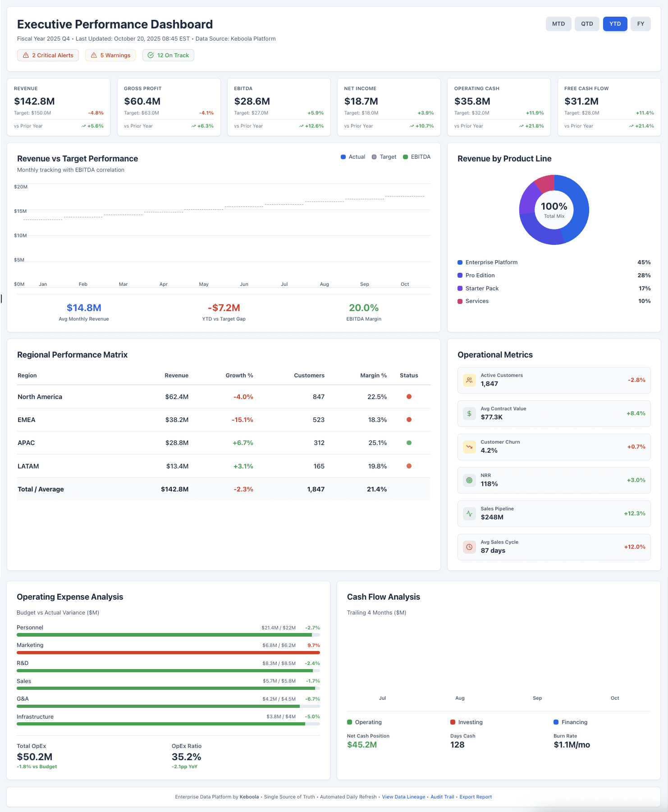Open the View Data Lineage link
668x812 pixels.
(x=403, y=797)
